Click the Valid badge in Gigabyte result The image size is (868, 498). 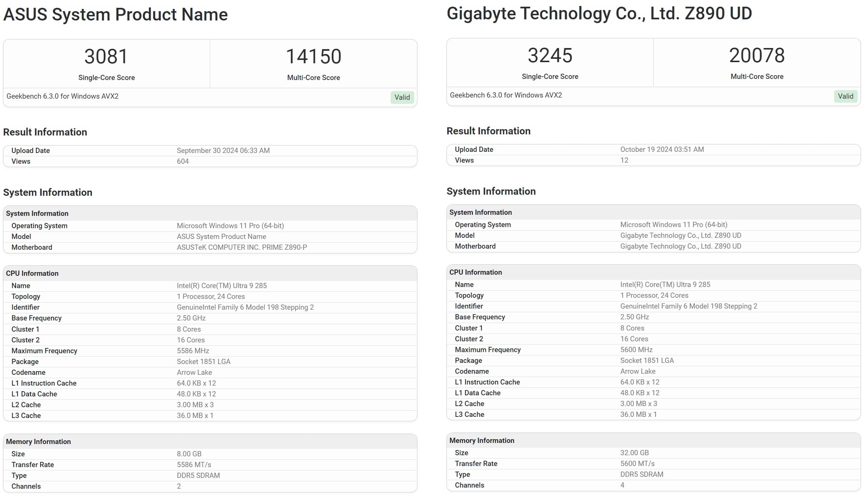click(x=845, y=96)
